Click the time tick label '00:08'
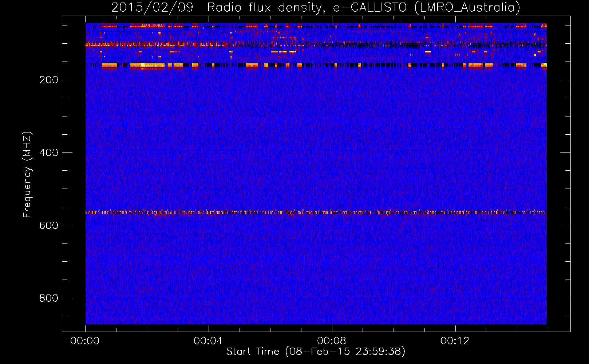 (x=332, y=341)
